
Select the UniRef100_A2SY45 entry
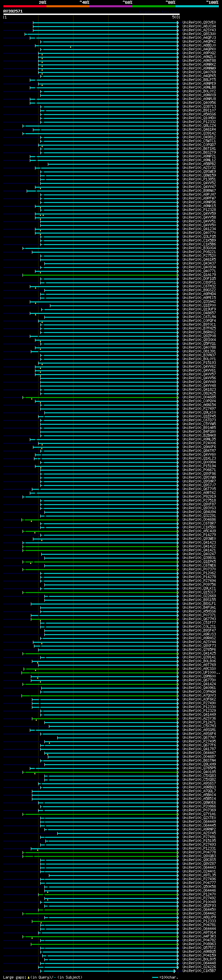199,833
